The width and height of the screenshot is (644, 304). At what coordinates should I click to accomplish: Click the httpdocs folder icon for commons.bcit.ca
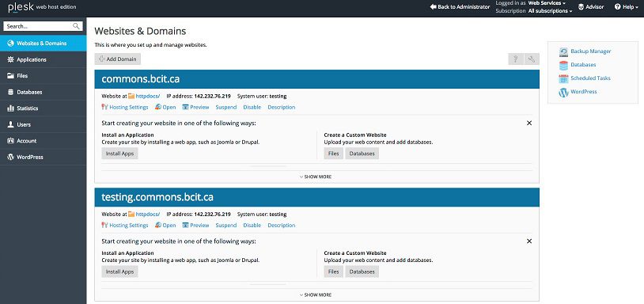point(131,96)
